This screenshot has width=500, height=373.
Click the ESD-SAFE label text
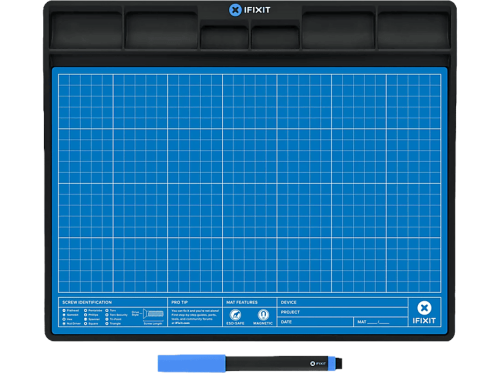point(235,323)
